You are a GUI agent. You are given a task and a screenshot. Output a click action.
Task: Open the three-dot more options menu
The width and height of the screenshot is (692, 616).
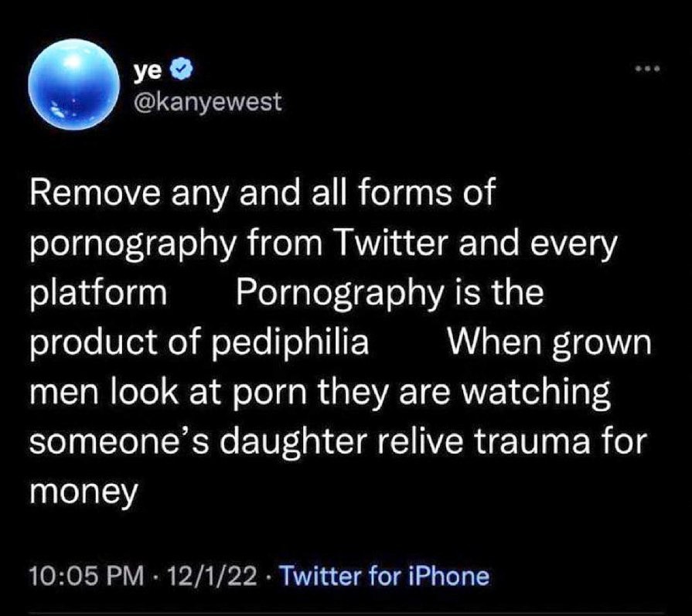tap(647, 68)
